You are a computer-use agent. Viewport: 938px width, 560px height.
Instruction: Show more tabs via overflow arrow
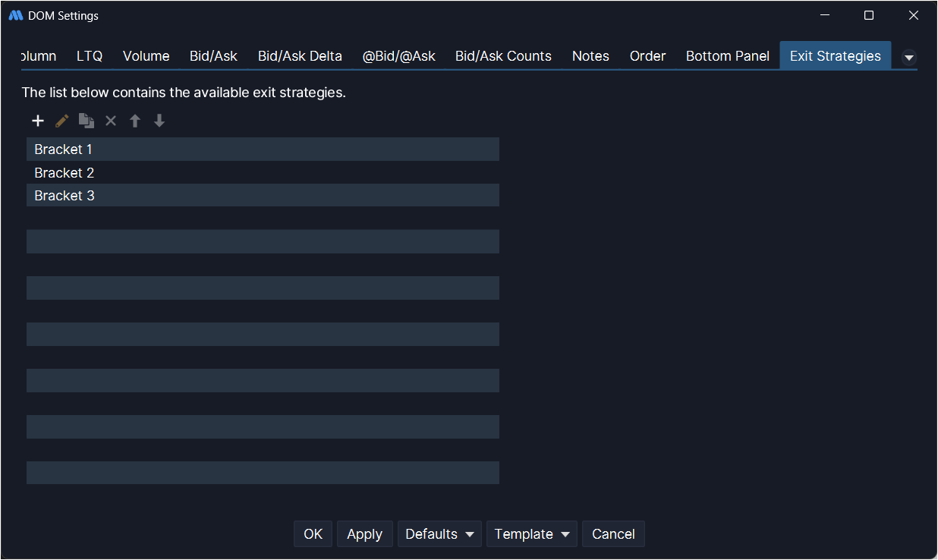(908, 58)
